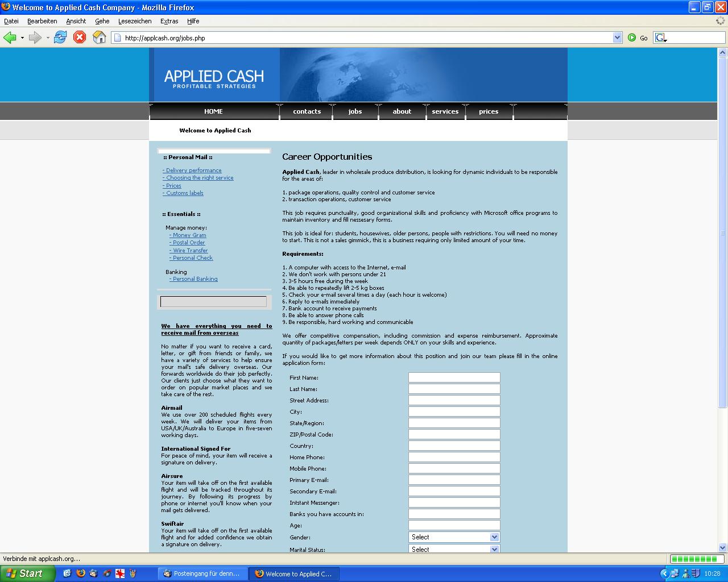
Task: Open the Ansicht menu
Action: pos(76,21)
